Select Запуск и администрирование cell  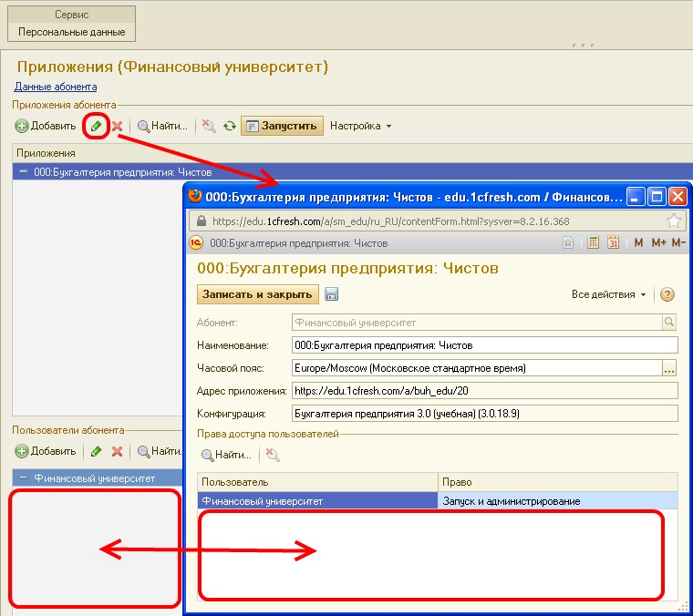tap(558, 501)
